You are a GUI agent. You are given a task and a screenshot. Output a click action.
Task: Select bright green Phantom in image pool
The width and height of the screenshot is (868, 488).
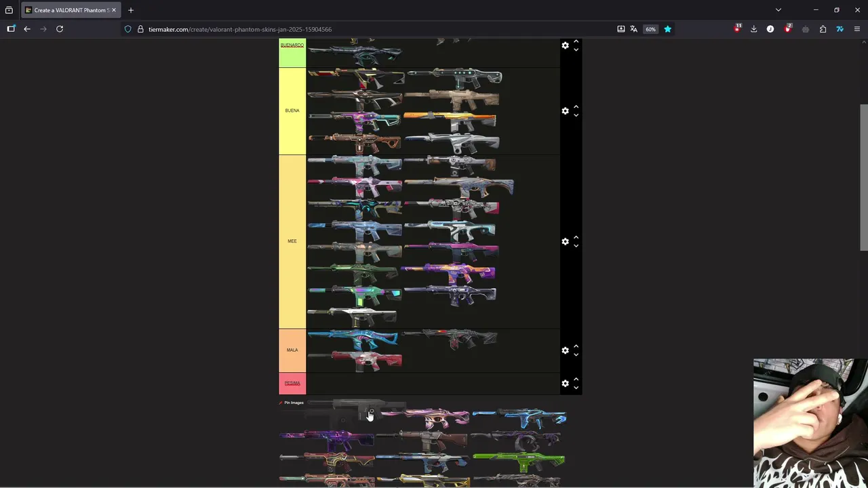pos(519,462)
